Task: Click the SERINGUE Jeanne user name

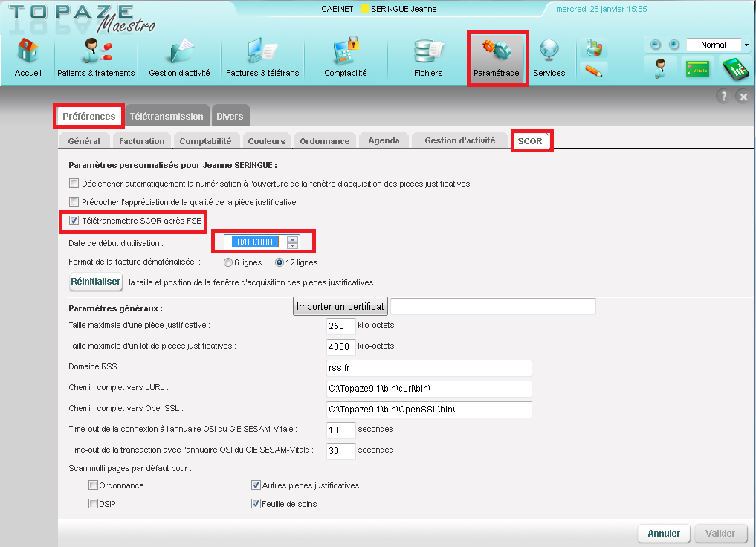Action: pos(404,9)
